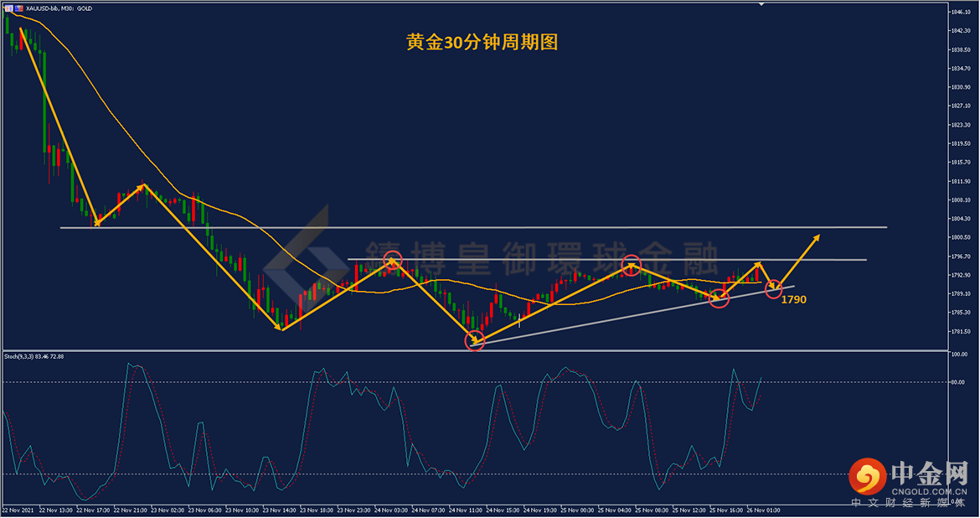Click the 1842.30 price axis label

coord(961,31)
